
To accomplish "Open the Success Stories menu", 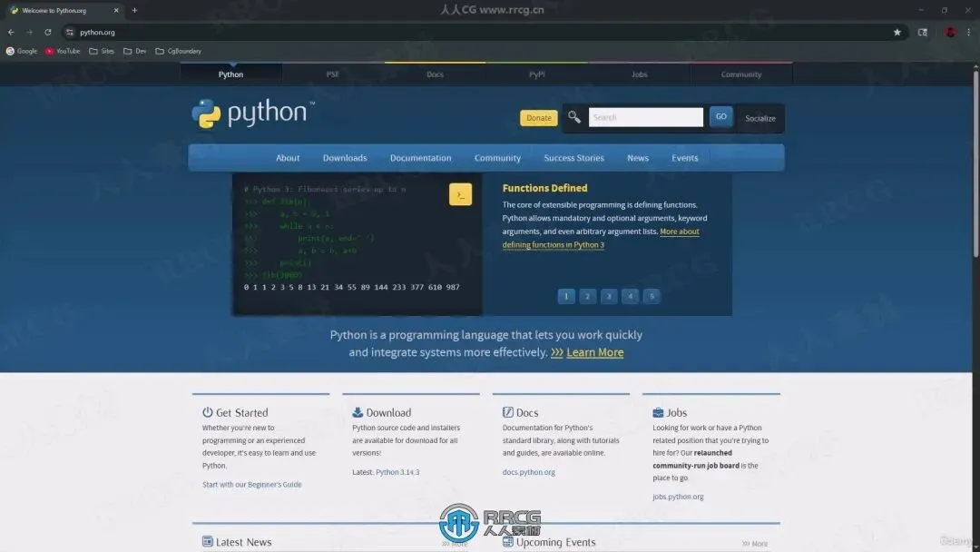I will [573, 158].
